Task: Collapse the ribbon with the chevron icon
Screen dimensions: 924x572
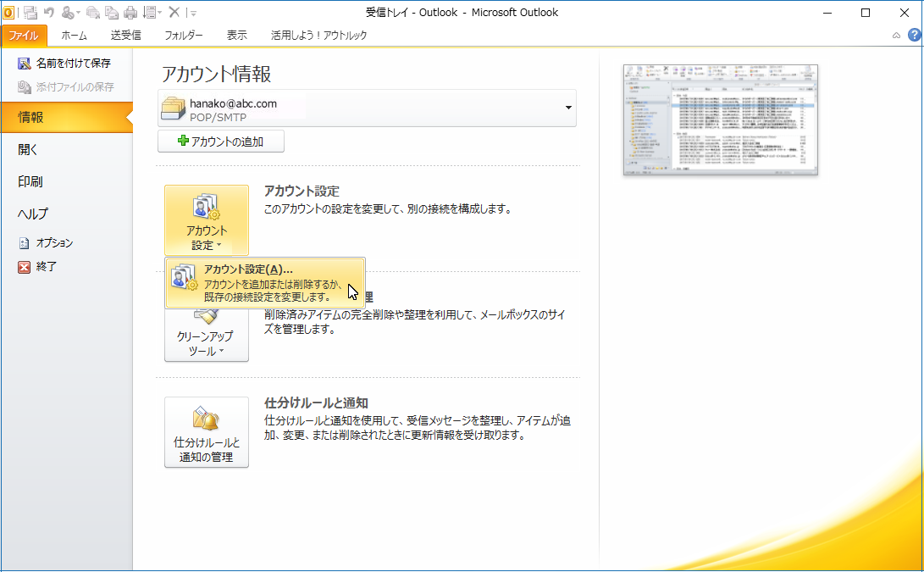Action: tap(897, 36)
